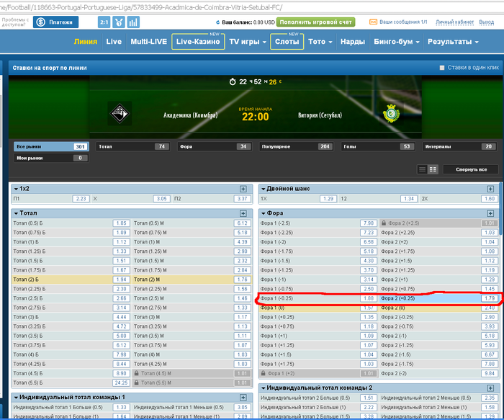
Task: Open the Live section
Action: point(114,42)
